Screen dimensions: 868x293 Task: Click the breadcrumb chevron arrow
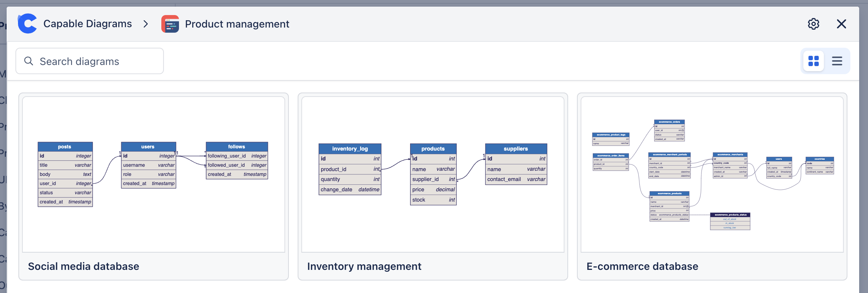coord(146,24)
